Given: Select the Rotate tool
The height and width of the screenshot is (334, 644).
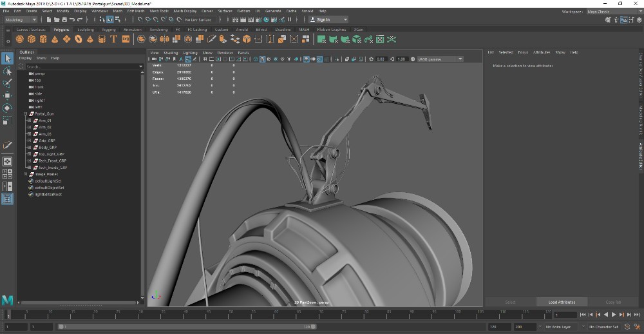Looking at the screenshot, I should click(x=7, y=108).
